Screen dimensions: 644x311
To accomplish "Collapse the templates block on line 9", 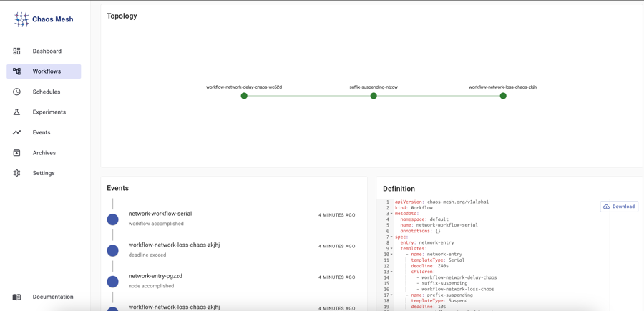I will (391, 249).
